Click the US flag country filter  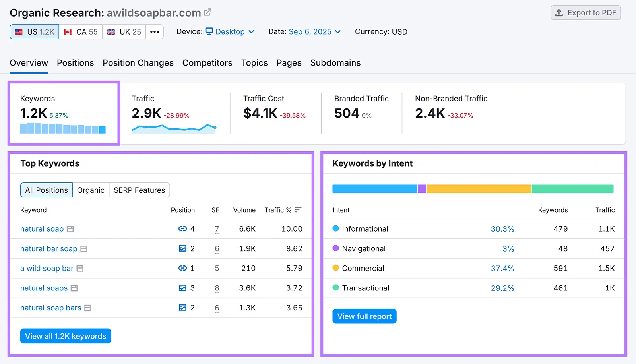[x=18, y=32]
